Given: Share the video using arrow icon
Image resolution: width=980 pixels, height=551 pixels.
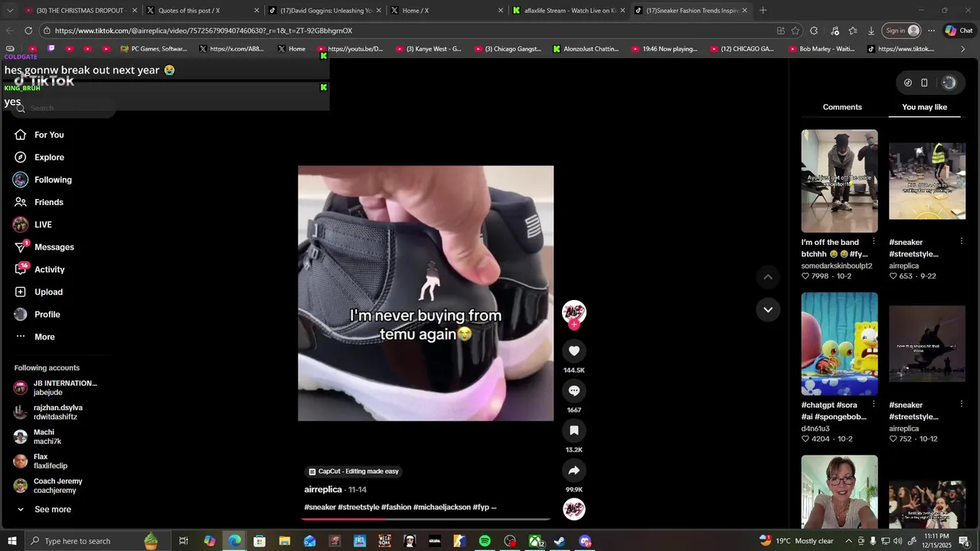Looking at the screenshot, I should (573, 470).
